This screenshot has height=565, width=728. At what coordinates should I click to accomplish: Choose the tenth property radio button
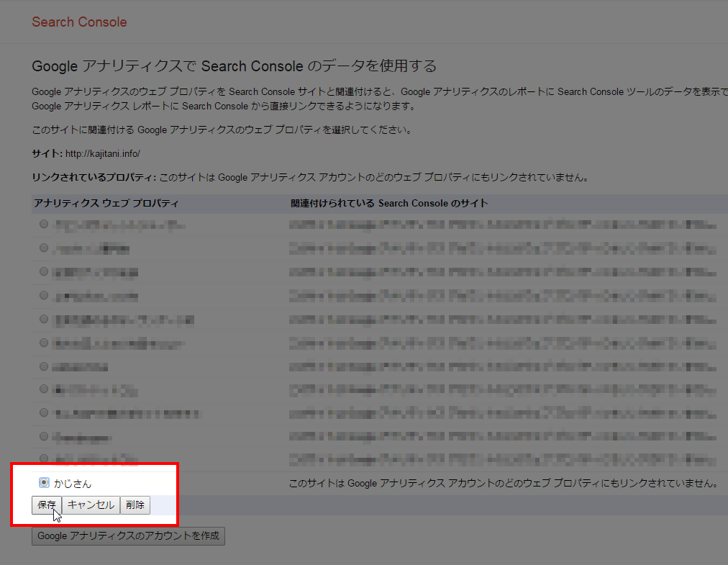click(x=44, y=436)
